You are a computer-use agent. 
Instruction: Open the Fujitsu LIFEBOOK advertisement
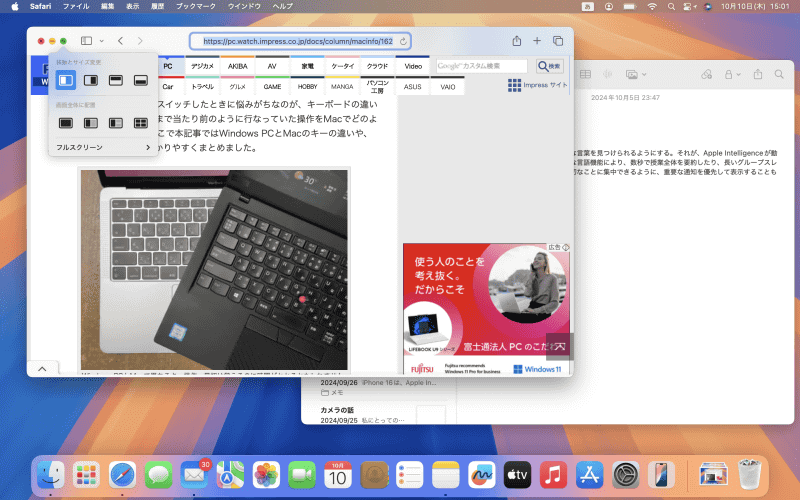486,309
